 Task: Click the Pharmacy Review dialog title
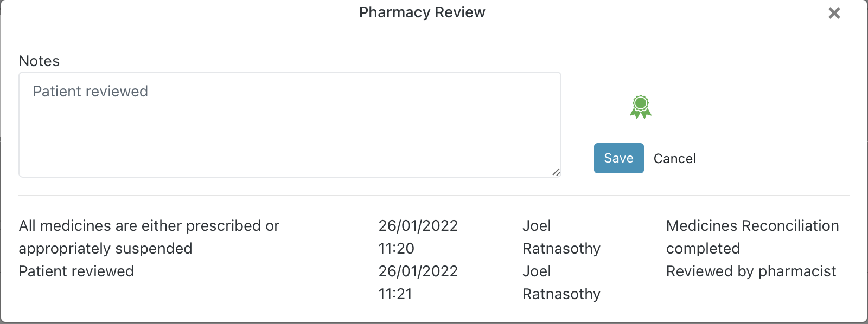422,12
